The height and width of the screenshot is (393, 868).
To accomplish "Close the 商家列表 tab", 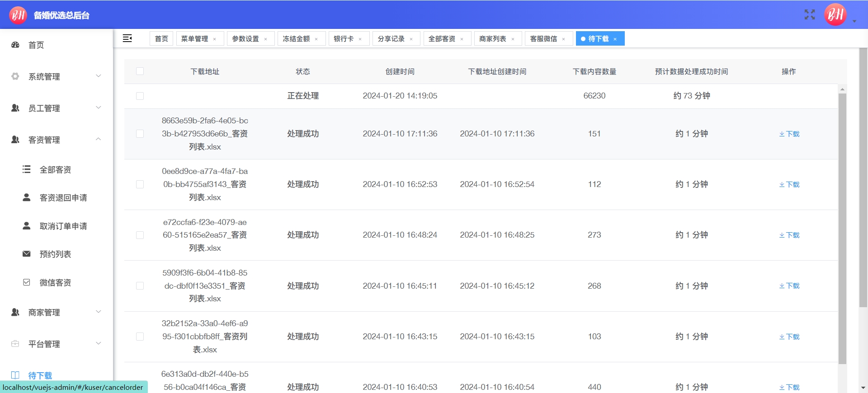I will [x=513, y=39].
